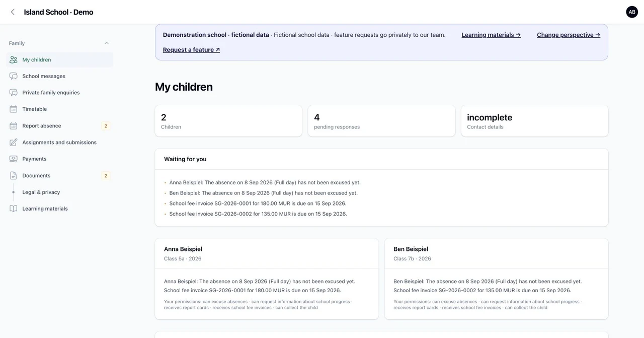Open School messages page
644x338 pixels.
pos(60,76)
